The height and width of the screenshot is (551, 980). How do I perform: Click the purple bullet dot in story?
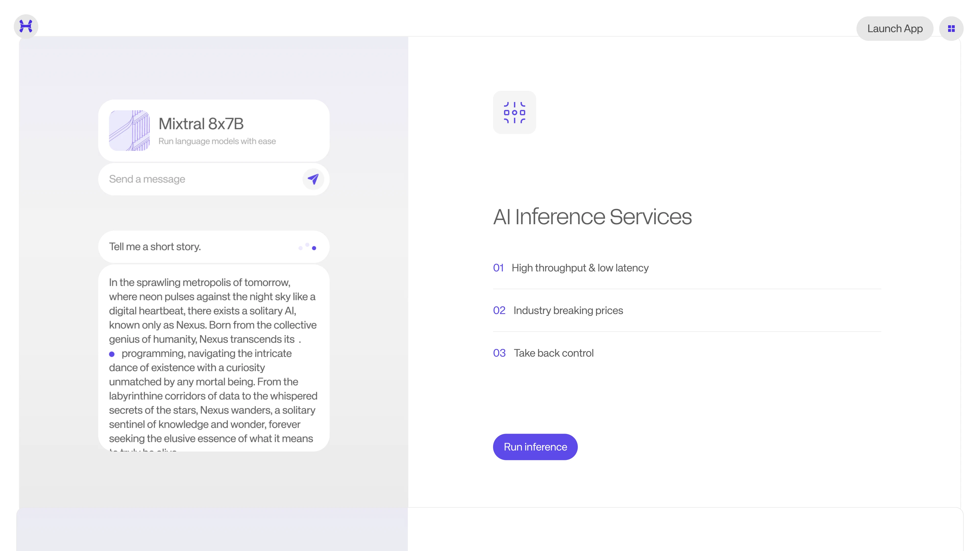tap(112, 354)
